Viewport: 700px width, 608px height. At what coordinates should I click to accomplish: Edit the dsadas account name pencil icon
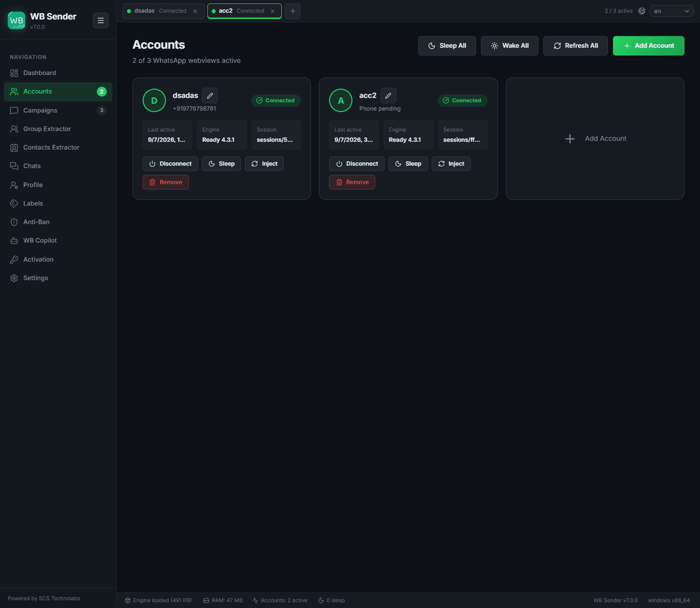[210, 95]
